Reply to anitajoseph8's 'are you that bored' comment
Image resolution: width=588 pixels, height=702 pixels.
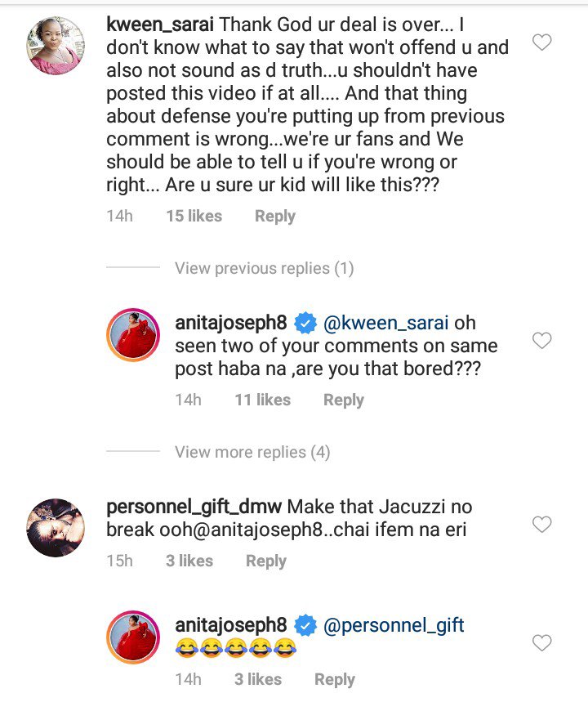[x=343, y=400]
